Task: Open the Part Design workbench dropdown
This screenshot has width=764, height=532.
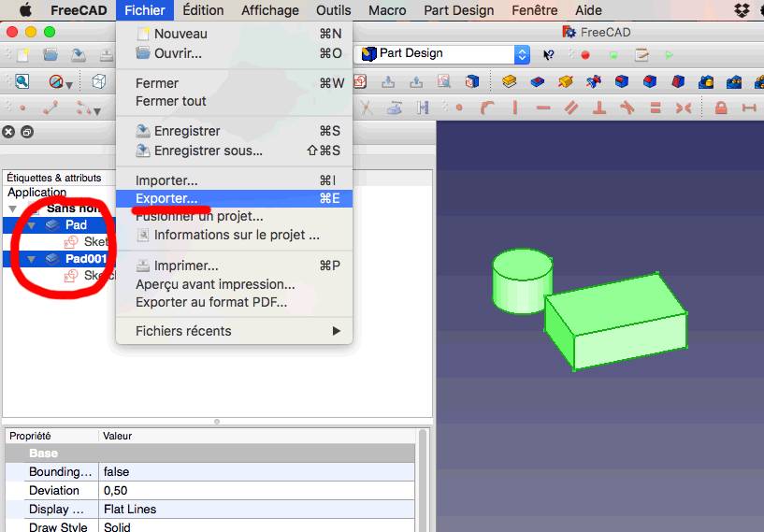Action: (523, 54)
